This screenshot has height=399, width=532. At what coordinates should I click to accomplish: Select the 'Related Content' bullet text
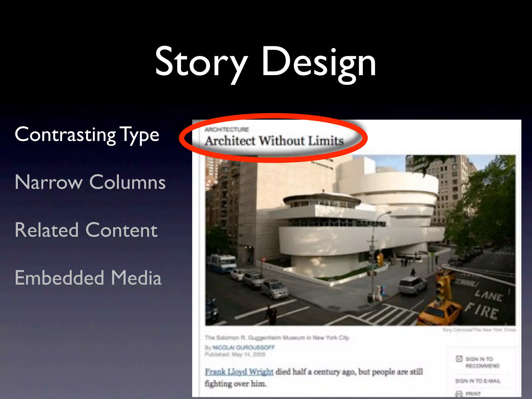click(x=86, y=230)
